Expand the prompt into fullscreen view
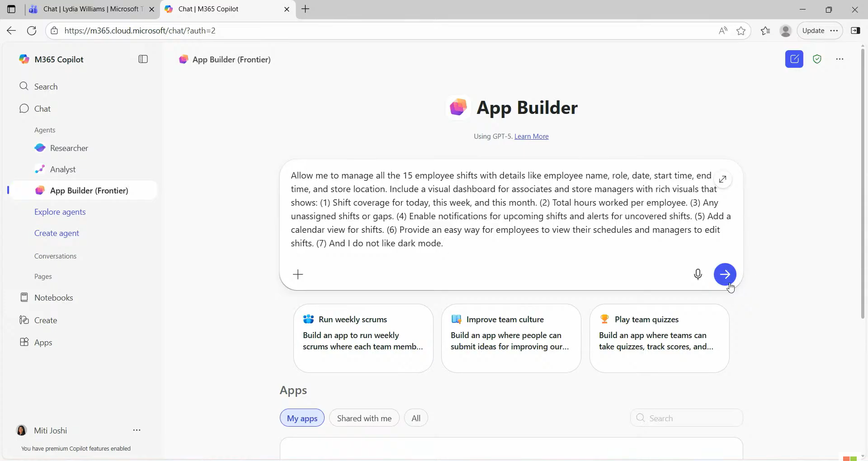Viewport: 868px width, 461px height. [x=723, y=179]
